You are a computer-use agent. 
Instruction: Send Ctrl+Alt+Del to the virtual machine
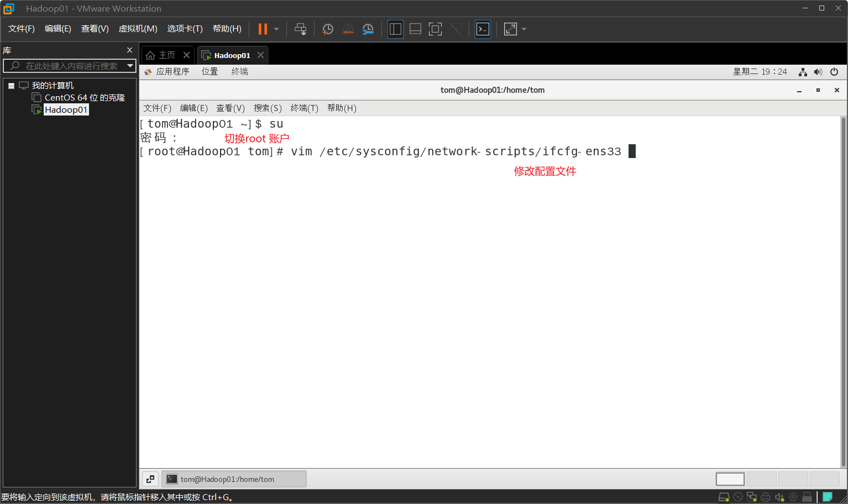tap(300, 29)
